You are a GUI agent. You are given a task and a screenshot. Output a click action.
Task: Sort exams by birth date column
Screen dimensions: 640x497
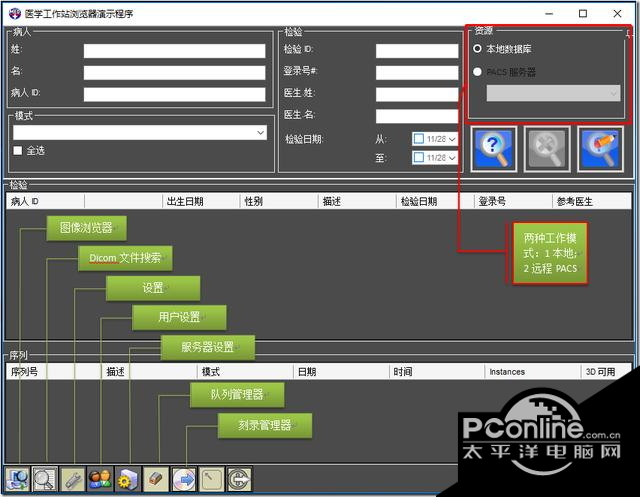tap(201, 201)
